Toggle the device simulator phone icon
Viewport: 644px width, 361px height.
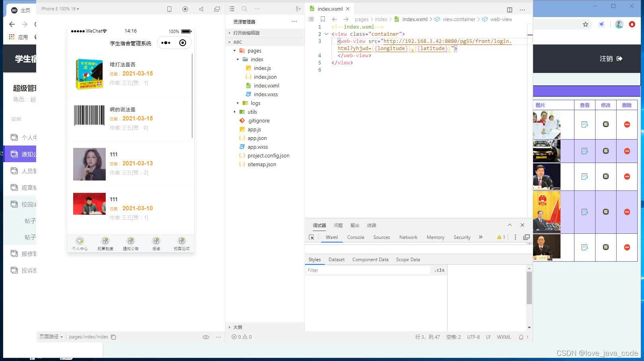[x=169, y=9]
